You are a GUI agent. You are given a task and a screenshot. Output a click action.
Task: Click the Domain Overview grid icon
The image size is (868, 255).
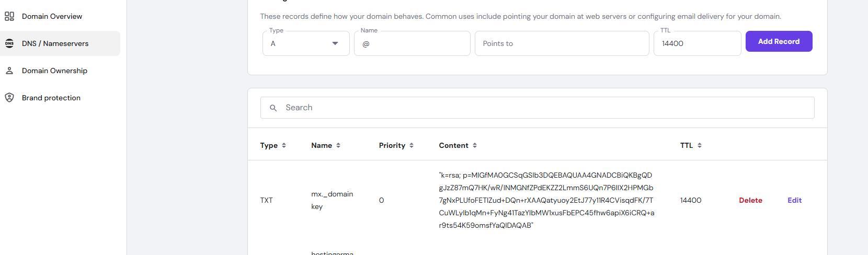coord(9,16)
